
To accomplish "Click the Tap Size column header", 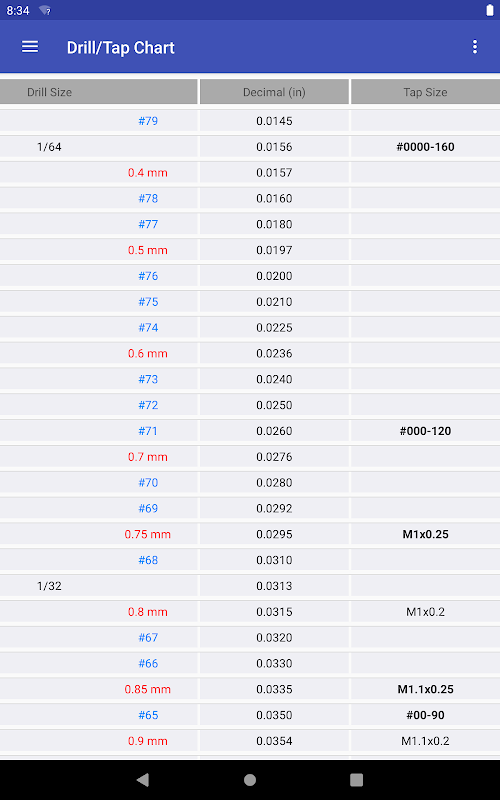I will 426,92.
